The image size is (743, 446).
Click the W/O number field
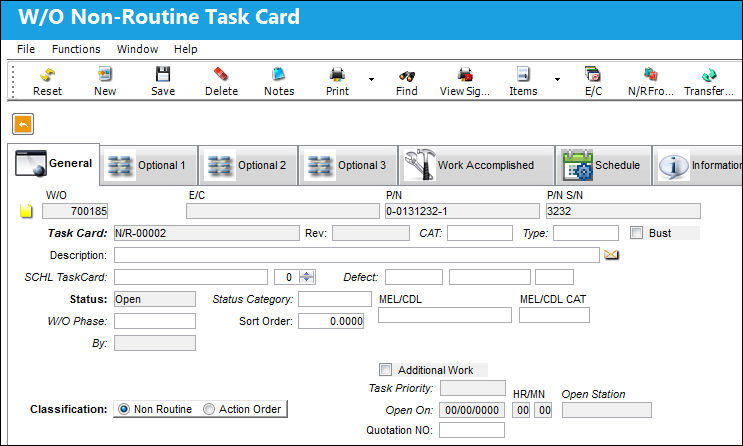click(75, 211)
